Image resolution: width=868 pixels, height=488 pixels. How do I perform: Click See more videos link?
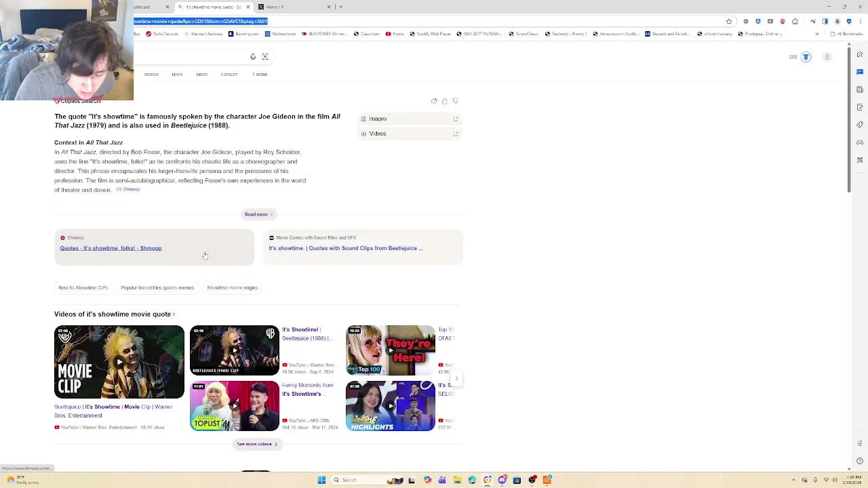click(257, 444)
